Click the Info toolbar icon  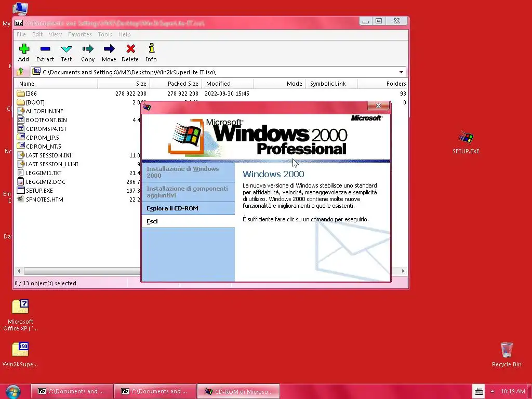151,48
